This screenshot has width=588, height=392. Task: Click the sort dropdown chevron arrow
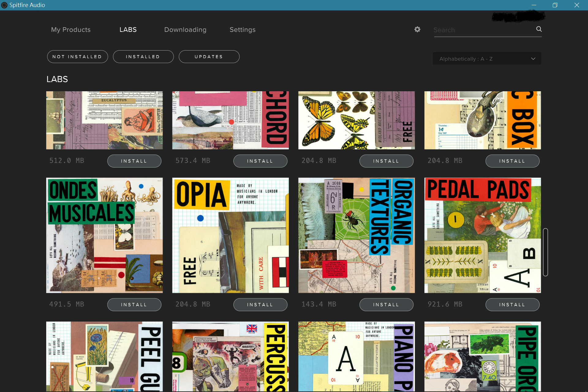533,59
